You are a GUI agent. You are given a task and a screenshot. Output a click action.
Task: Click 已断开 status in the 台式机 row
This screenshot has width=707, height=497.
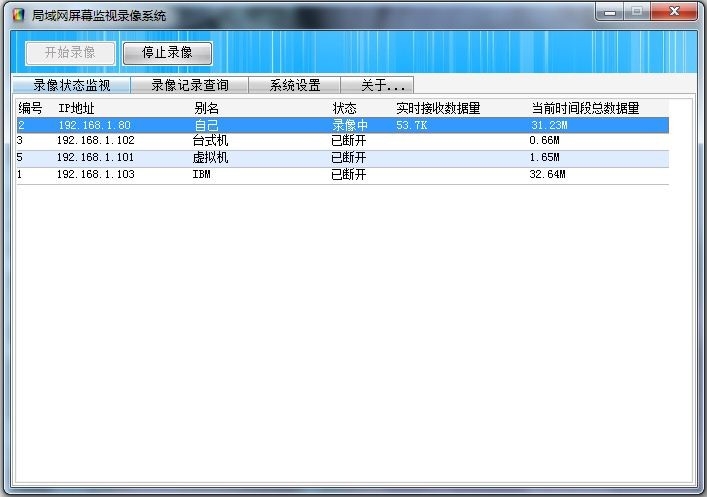pos(349,141)
